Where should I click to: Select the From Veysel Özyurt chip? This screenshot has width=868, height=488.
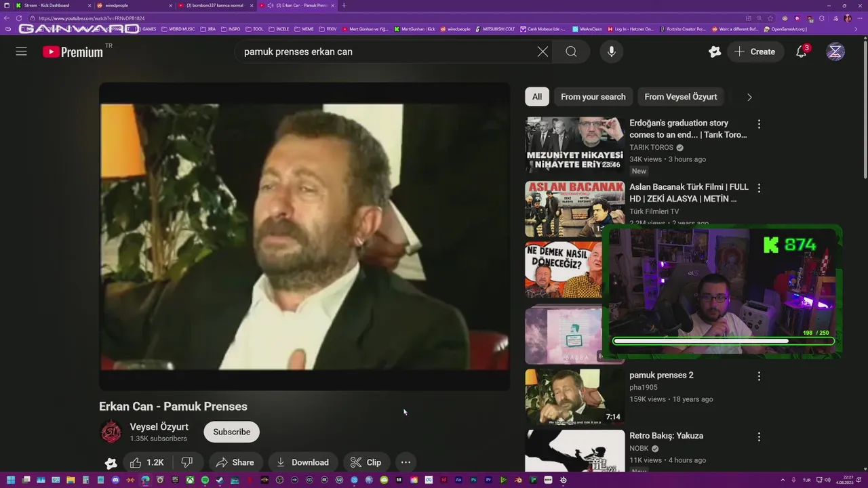681,97
